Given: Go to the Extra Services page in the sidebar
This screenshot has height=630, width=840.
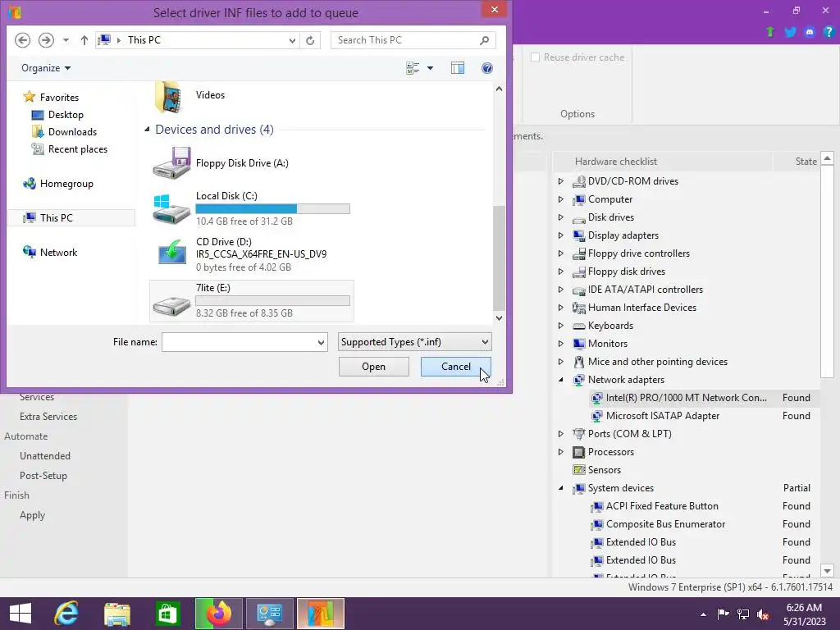Looking at the screenshot, I should tap(48, 416).
